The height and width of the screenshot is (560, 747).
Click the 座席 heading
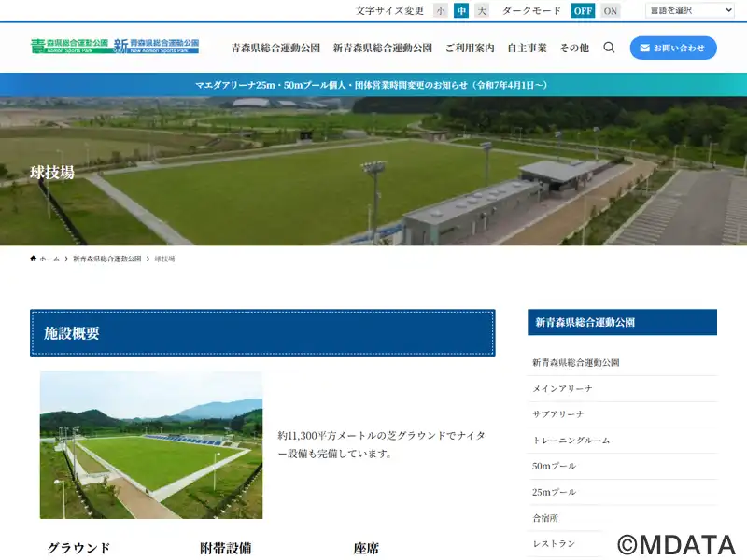pos(366,548)
